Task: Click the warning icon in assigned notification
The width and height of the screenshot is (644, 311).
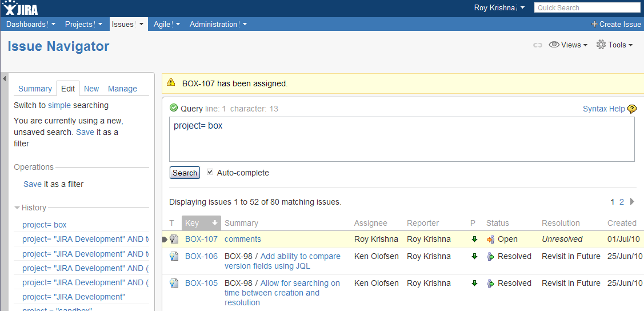Action: point(171,82)
